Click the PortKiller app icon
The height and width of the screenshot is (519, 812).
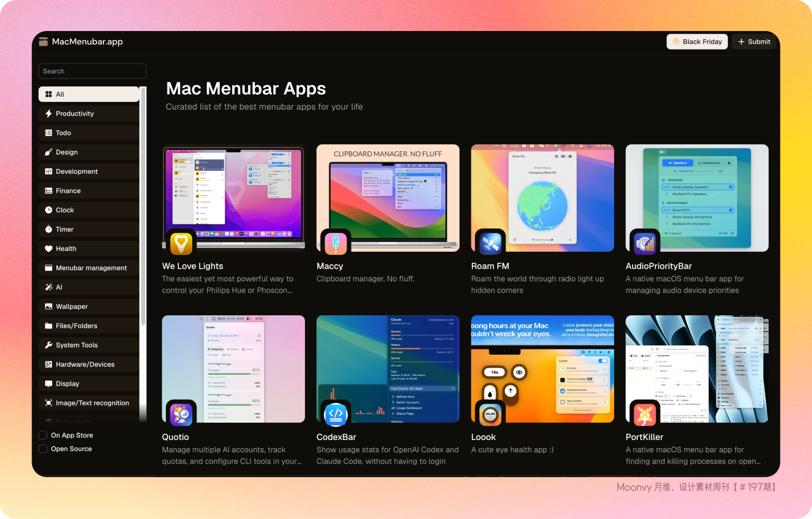pyautogui.click(x=645, y=414)
